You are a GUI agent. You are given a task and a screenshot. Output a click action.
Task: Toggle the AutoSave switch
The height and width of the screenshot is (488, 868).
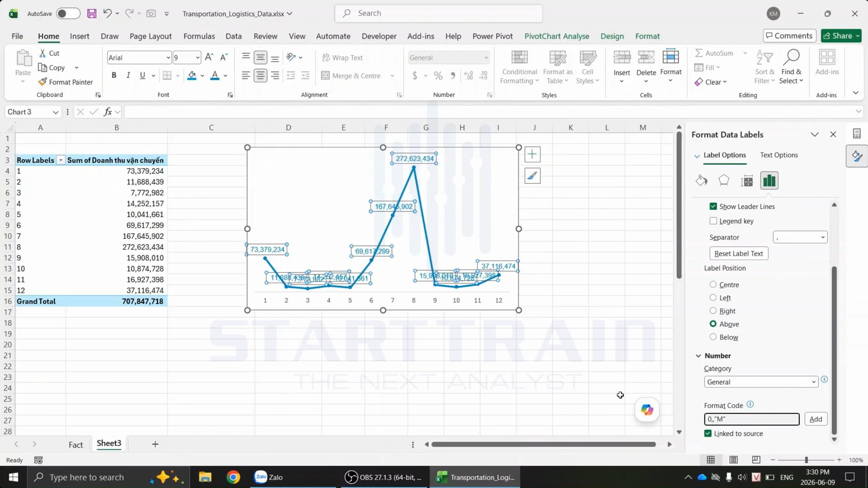(x=68, y=14)
